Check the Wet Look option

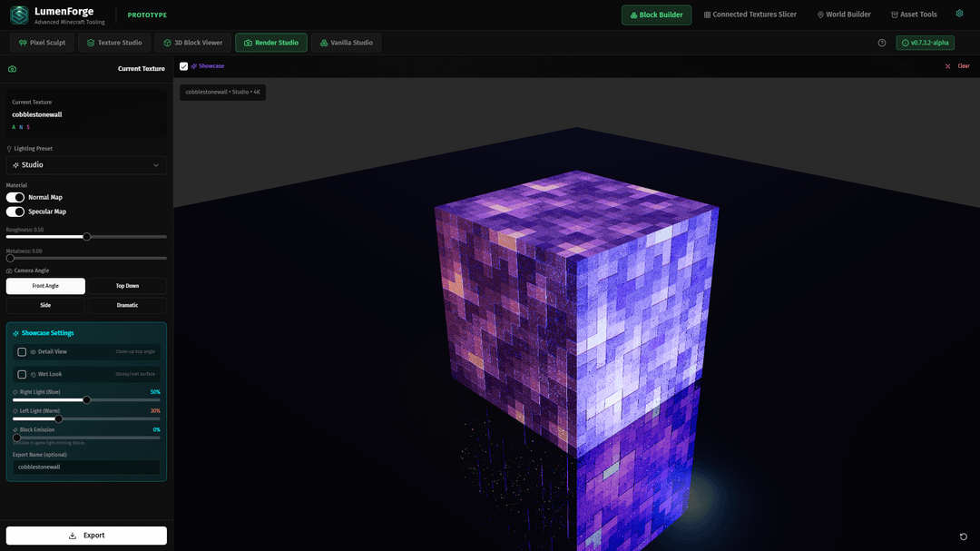coord(22,374)
